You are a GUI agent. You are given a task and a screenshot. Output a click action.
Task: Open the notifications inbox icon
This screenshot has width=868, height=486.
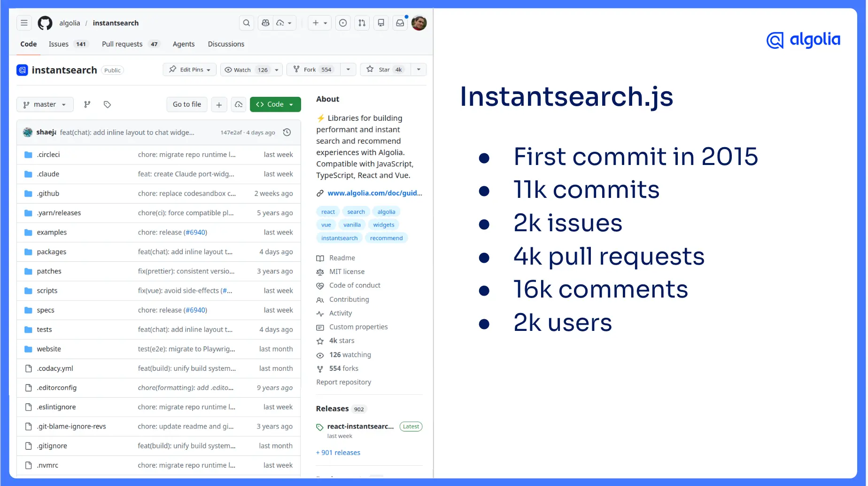pyautogui.click(x=400, y=23)
